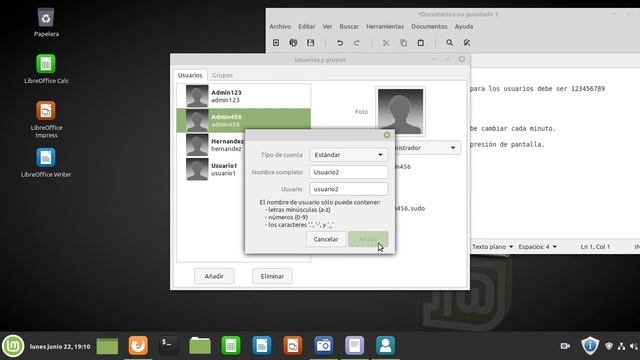Open search with the magnifier toolbar icon

pyautogui.click(x=449, y=43)
